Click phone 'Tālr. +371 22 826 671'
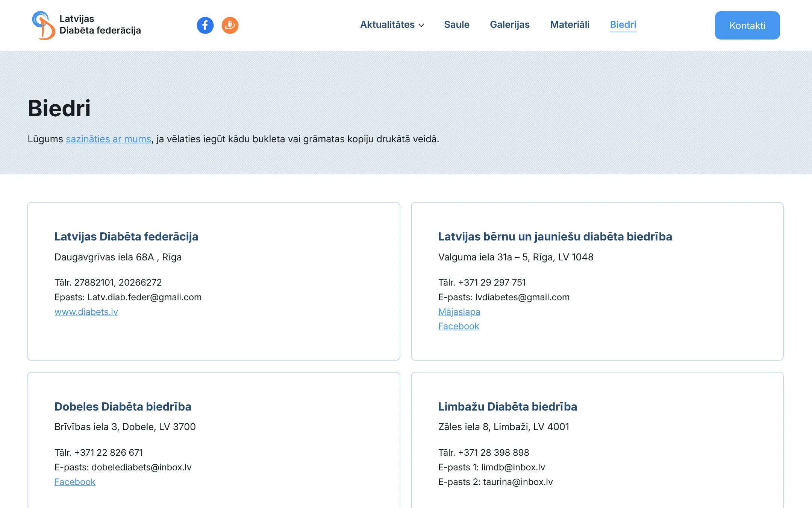 coord(99,453)
